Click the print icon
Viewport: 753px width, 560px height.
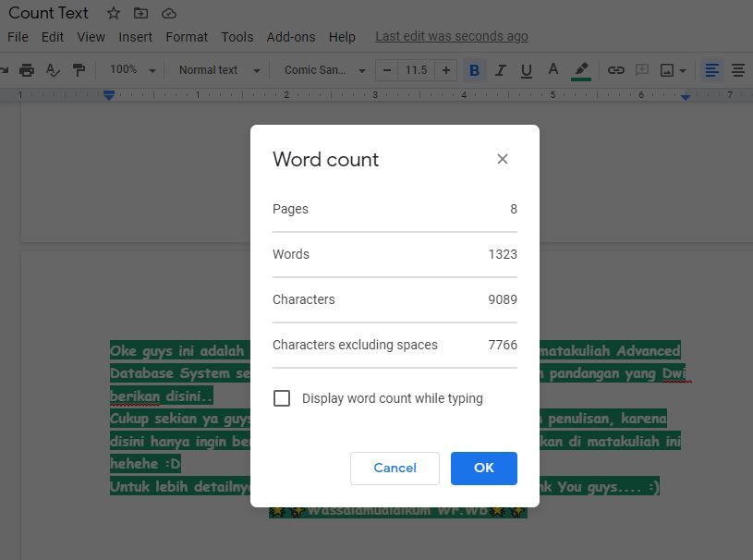[x=27, y=70]
